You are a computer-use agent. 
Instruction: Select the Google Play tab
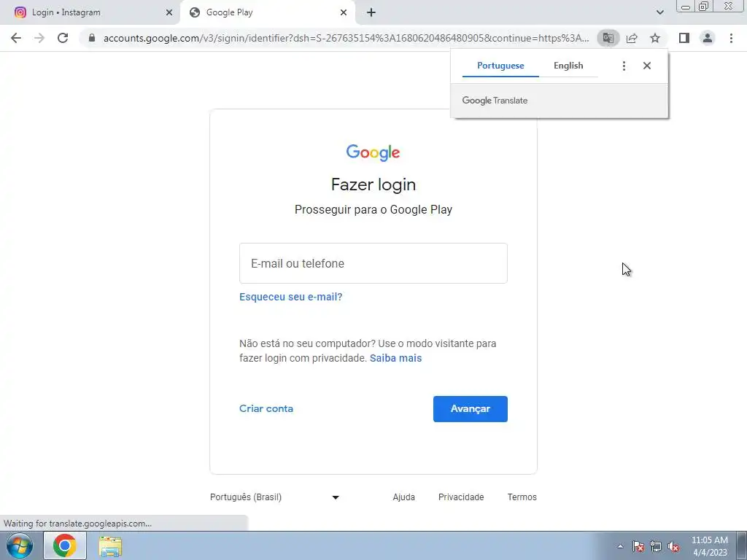(267, 13)
